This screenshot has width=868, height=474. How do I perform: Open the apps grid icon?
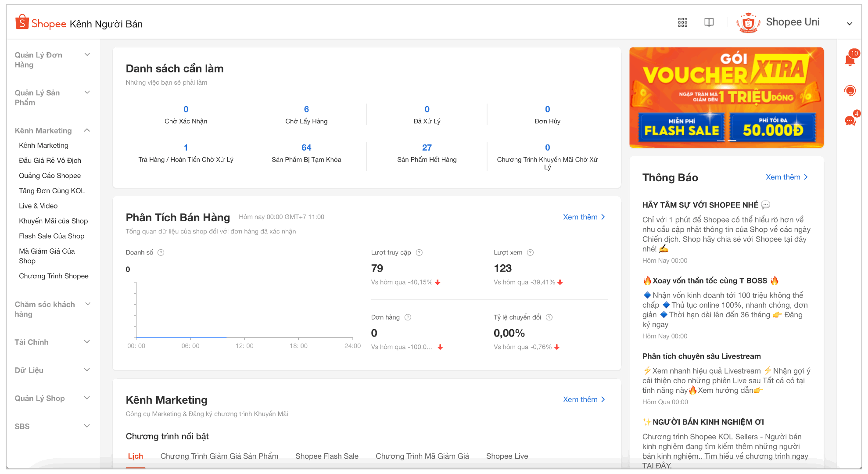pyautogui.click(x=682, y=22)
